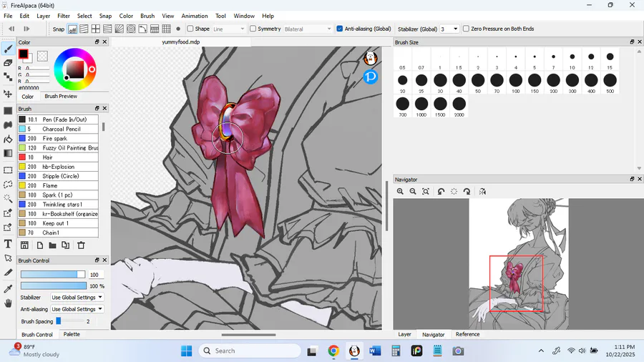Click the undo arrow in top toolbar
The width and height of the screenshot is (644, 362).
[11, 29]
